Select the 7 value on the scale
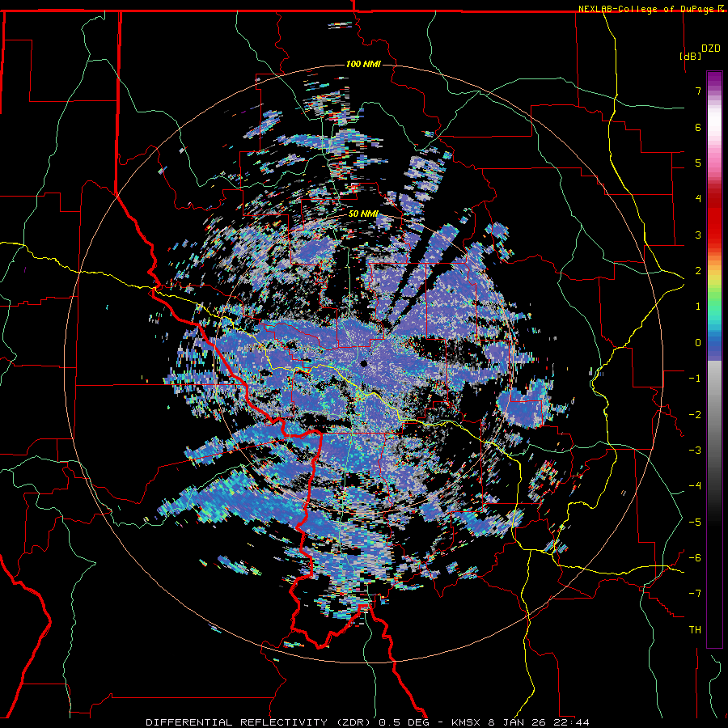Image resolution: width=728 pixels, height=728 pixels. pos(698,91)
